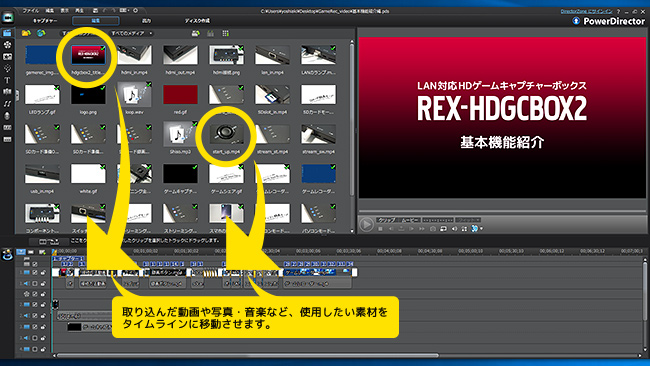The width and height of the screenshot is (650, 366).
Task: Lock video track 1 with padlock
Action: [43, 273]
